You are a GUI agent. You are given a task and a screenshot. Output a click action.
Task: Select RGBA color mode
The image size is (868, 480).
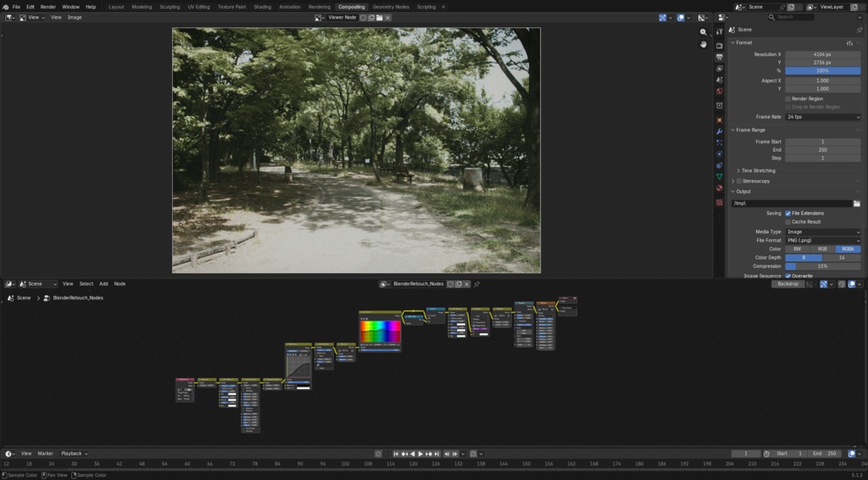point(848,249)
